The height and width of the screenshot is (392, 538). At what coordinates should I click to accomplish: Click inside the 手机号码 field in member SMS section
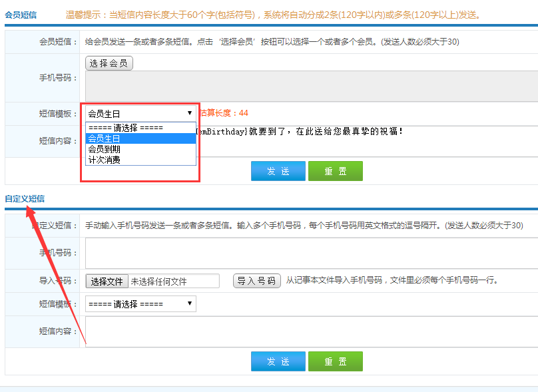click(300, 83)
